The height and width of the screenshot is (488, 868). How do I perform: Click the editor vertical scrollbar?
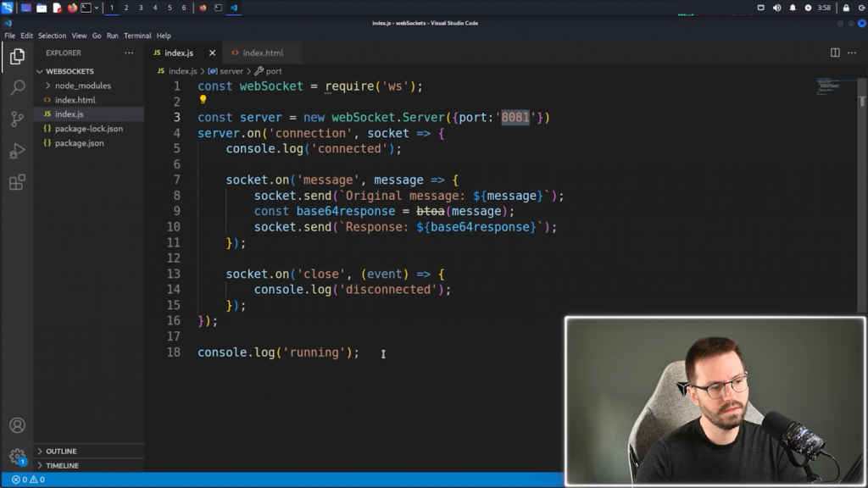pos(862,194)
